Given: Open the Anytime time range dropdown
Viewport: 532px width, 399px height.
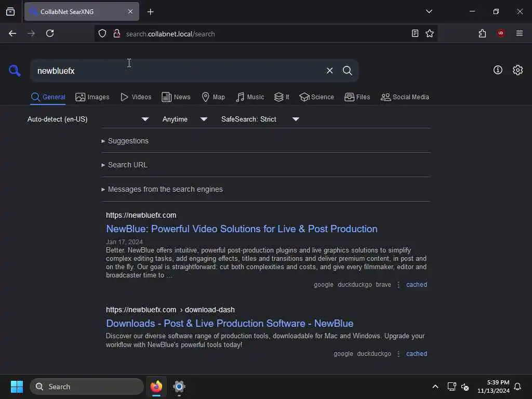Looking at the screenshot, I should 184,119.
